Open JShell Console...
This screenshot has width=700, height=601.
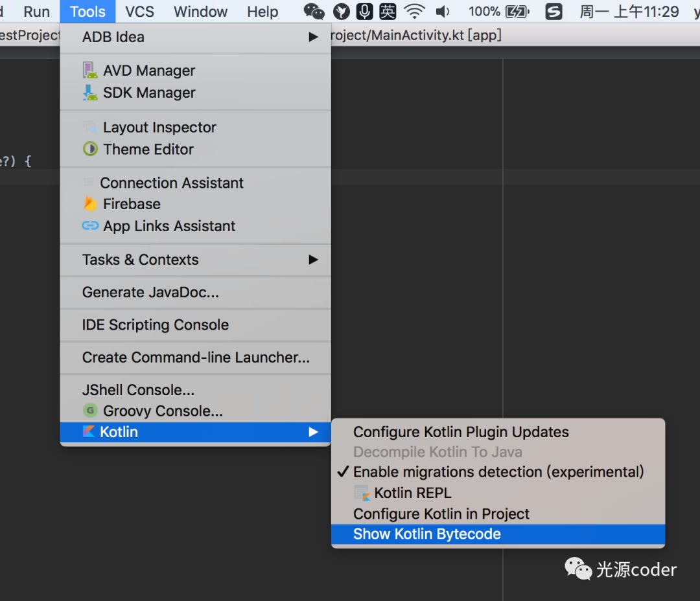click(196, 390)
